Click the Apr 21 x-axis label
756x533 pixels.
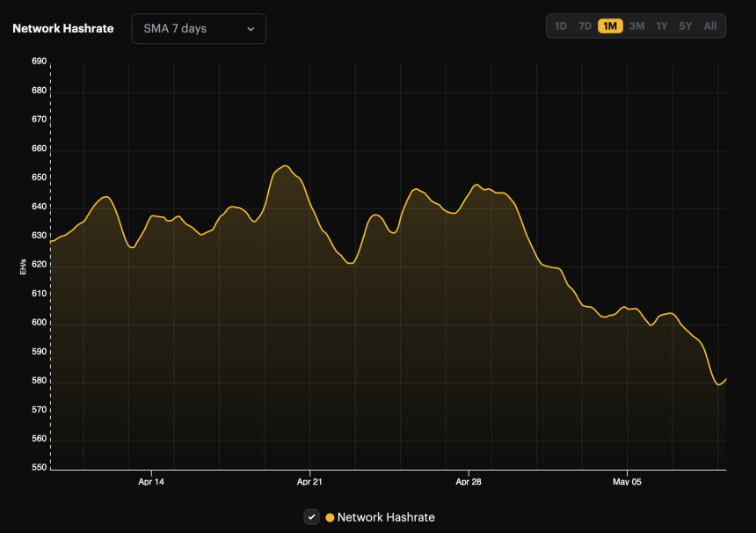[309, 482]
